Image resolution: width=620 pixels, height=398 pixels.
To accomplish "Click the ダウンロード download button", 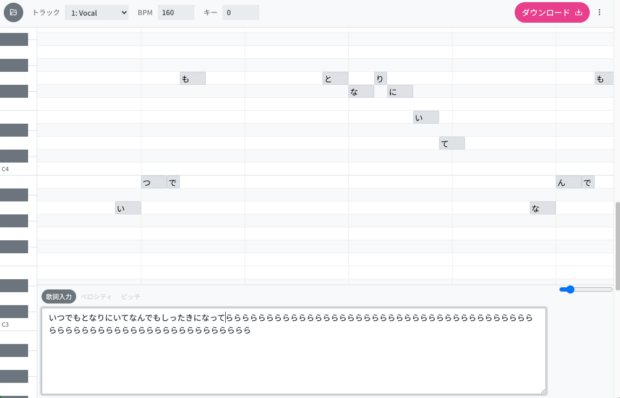I will [x=552, y=13].
